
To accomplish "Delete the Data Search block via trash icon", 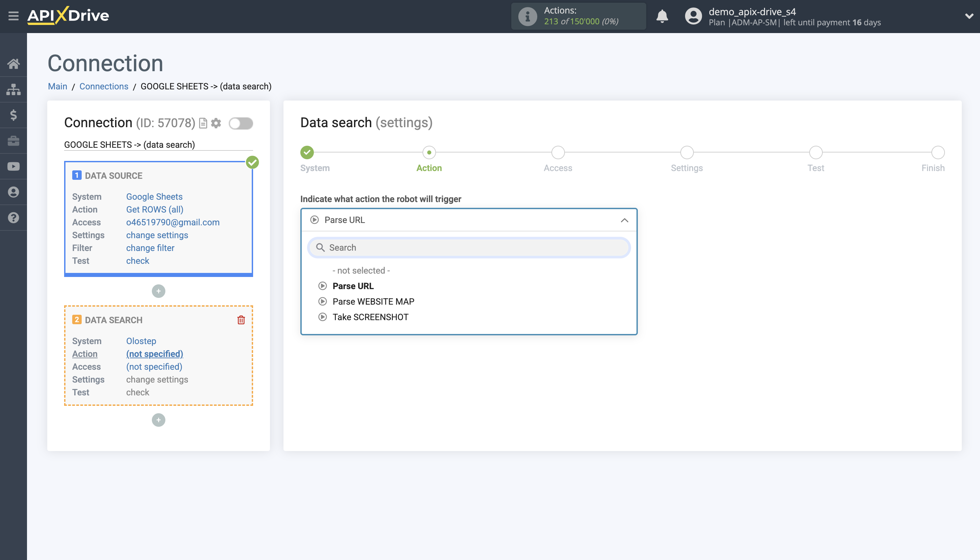I will (x=241, y=319).
